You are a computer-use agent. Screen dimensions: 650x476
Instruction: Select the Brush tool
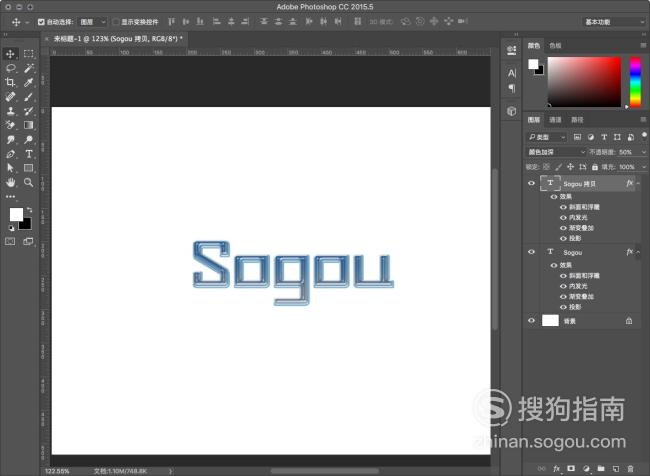tap(29, 97)
